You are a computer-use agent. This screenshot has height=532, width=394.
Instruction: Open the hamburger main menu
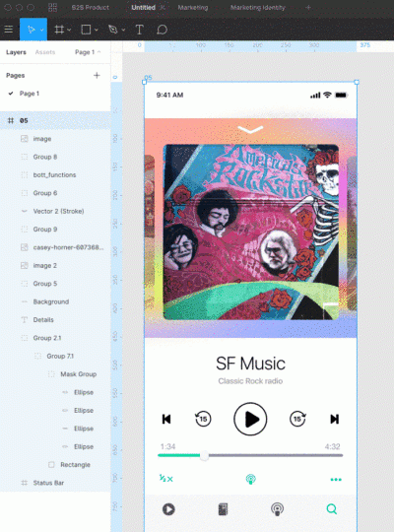pyautogui.click(x=9, y=30)
